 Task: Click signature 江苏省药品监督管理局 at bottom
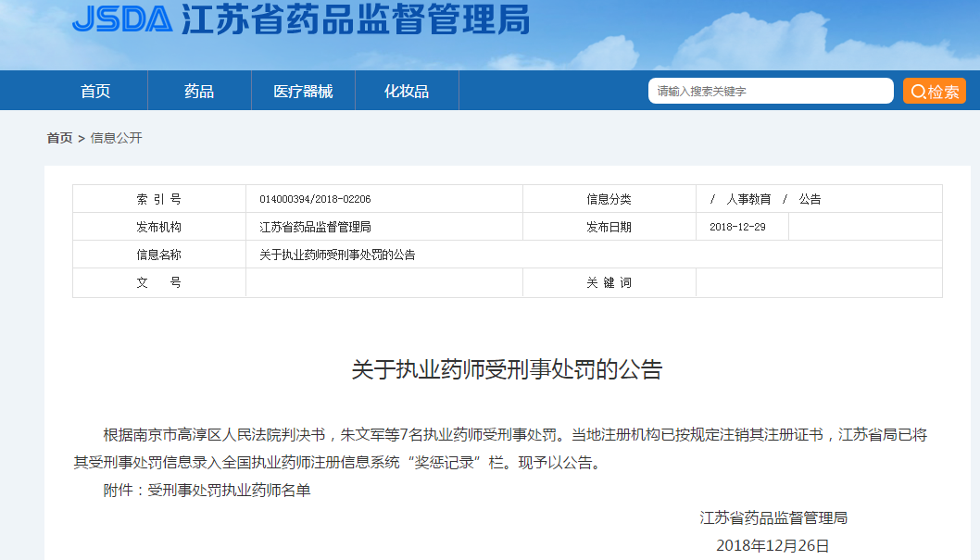point(773,517)
